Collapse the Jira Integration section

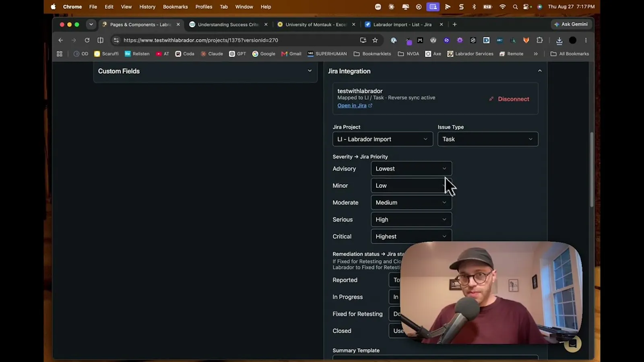540,71
